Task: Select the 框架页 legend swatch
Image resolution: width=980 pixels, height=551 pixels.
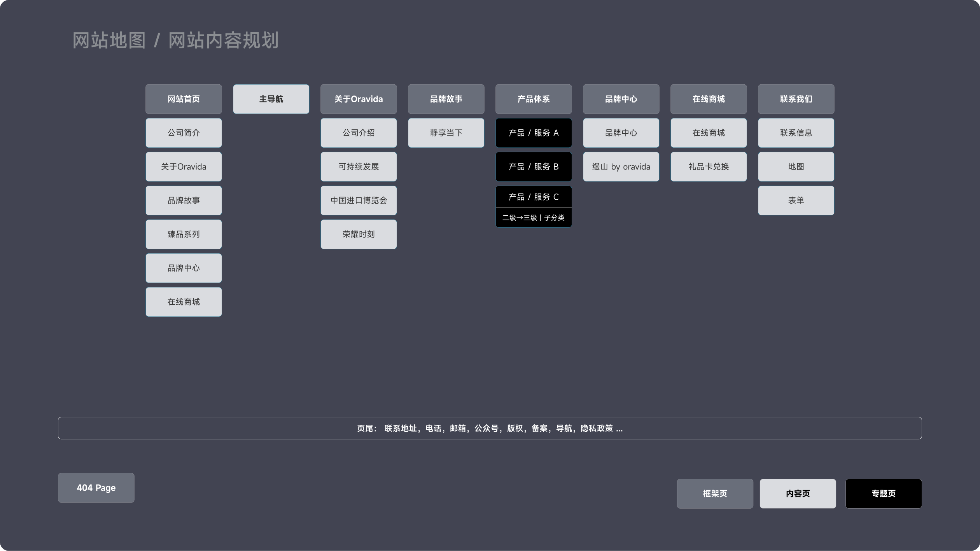Action: (x=715, y=493)
